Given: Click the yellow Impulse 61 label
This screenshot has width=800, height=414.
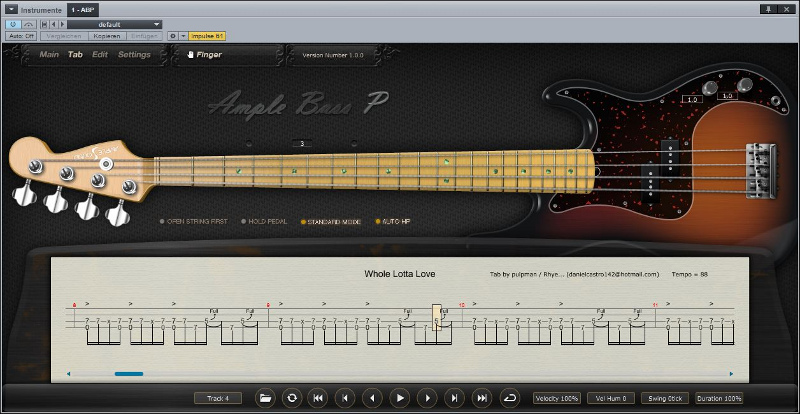Looking at the screenshot, I should 207,36.
